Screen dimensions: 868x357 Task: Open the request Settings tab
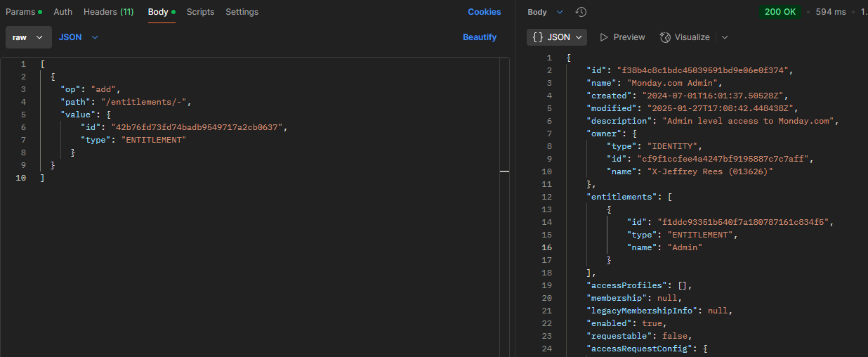242,12
